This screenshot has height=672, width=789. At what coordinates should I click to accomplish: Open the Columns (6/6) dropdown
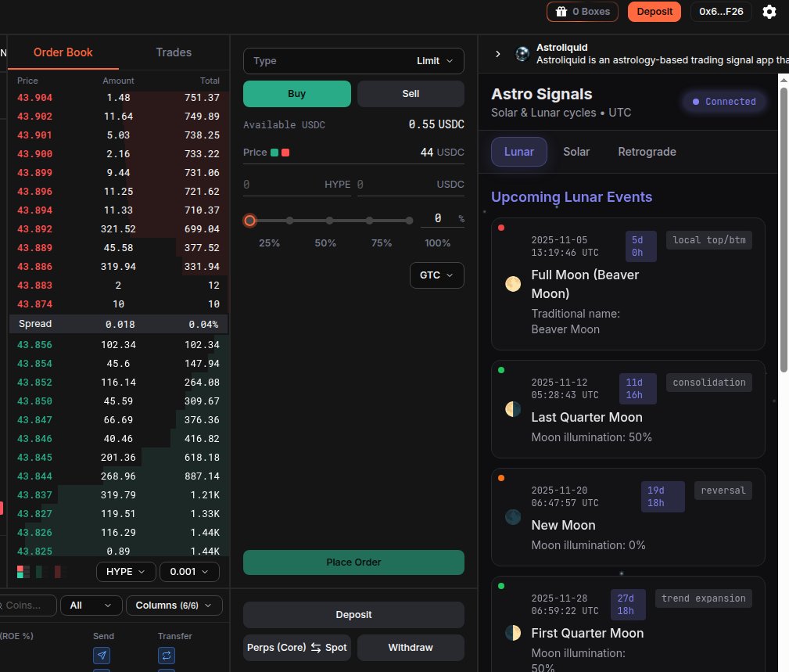point(174,606)
